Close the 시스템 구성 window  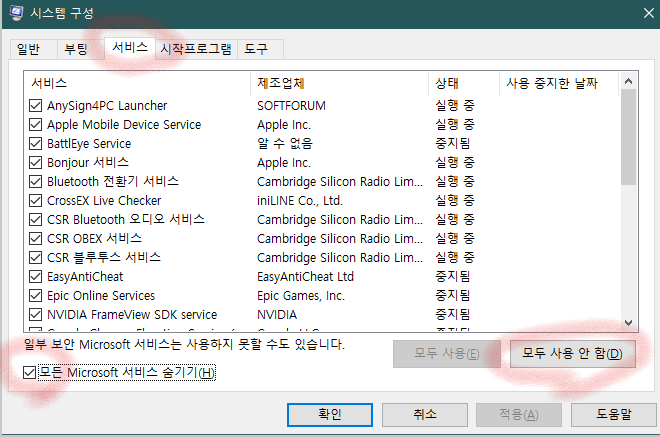[x=649, y=13]
